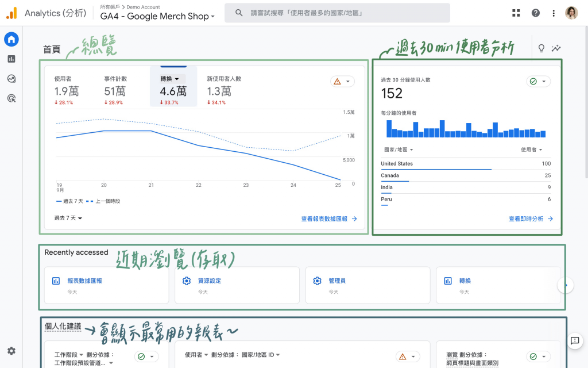The height and width of the screenshot is (368, 588).
Task: Click the Peru row
Action: (x=466, y=200)
